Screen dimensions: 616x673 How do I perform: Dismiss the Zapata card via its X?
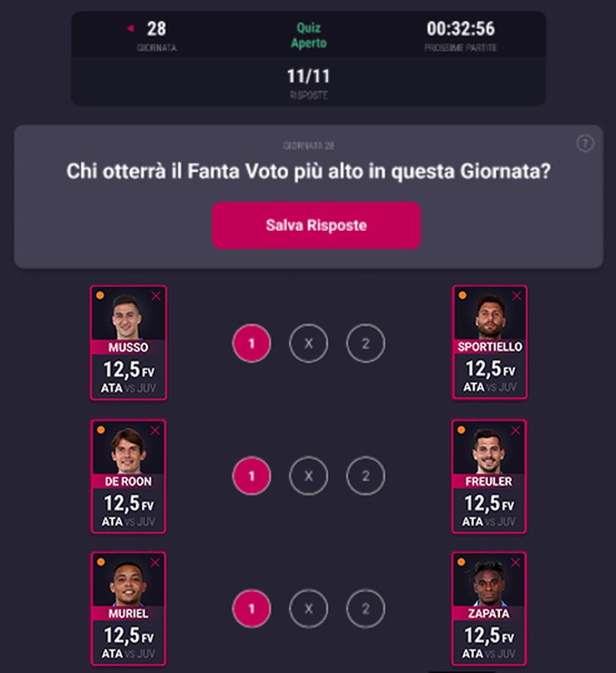515,563
